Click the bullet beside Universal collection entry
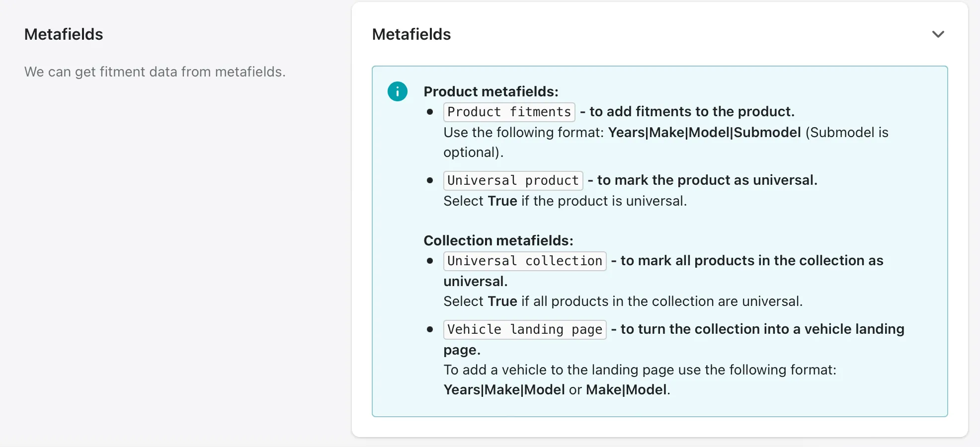The height and width of the screenshot is (447, 980). click(x=429, y=260)
